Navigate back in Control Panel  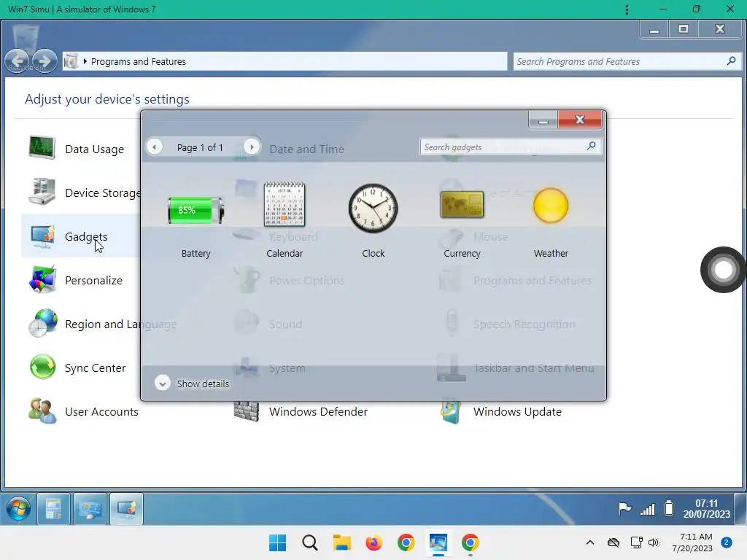click(18, 61)
